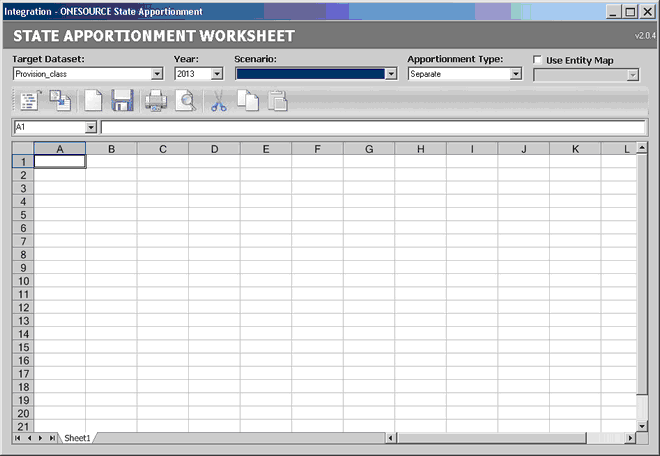Image resolution: width=660 pixels, height=456 pixels.
Task: Click the Cut scissors icon
Action: 219,101
